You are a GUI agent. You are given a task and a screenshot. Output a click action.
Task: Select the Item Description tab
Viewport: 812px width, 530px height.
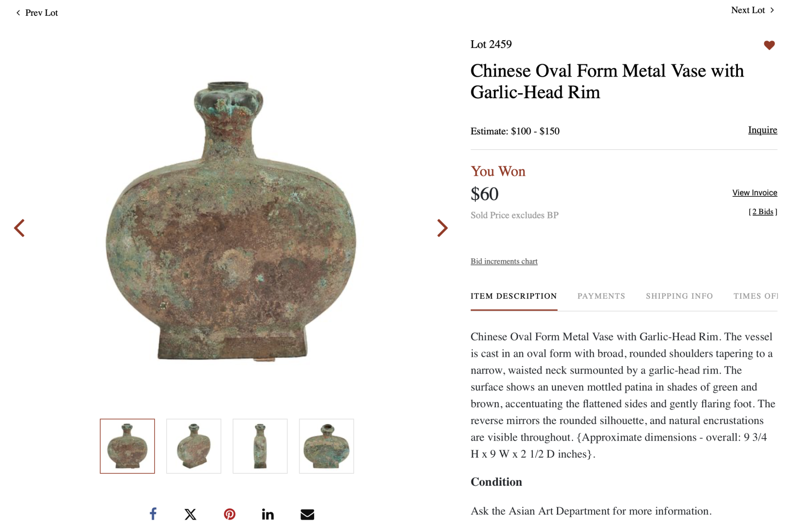click(x=514, y=296)
